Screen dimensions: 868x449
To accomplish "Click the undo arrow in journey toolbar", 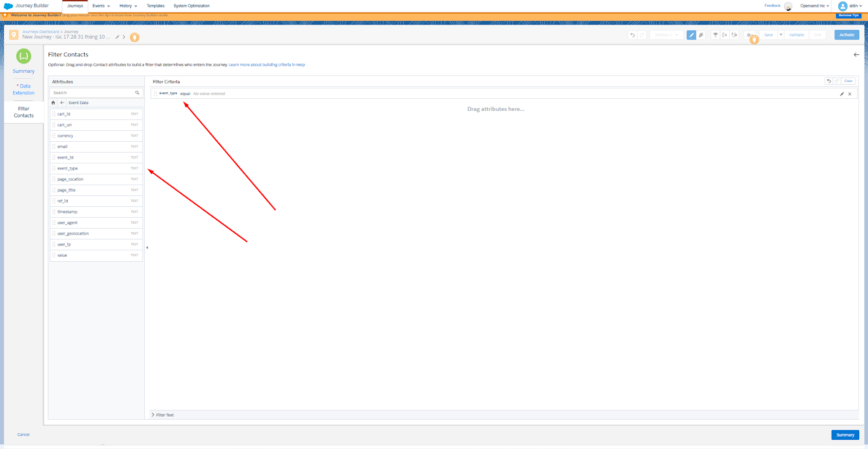I will [x=633, y=35].
